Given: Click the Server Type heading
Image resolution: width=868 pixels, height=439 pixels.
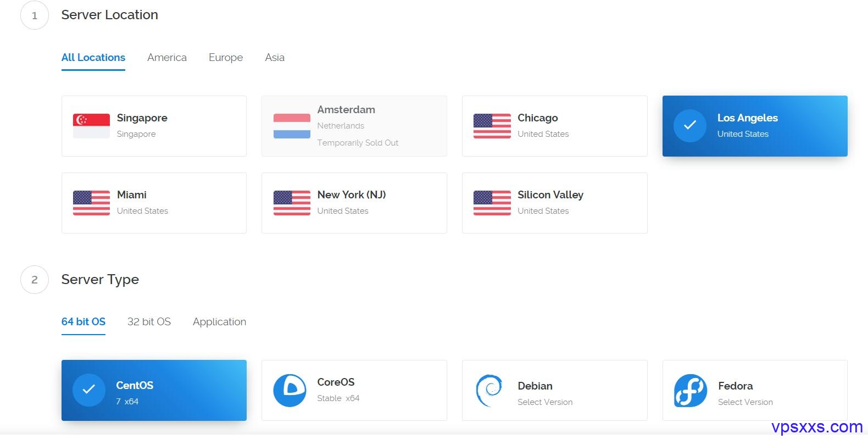Looking at the screenshot, I should [x=100, y=280].
